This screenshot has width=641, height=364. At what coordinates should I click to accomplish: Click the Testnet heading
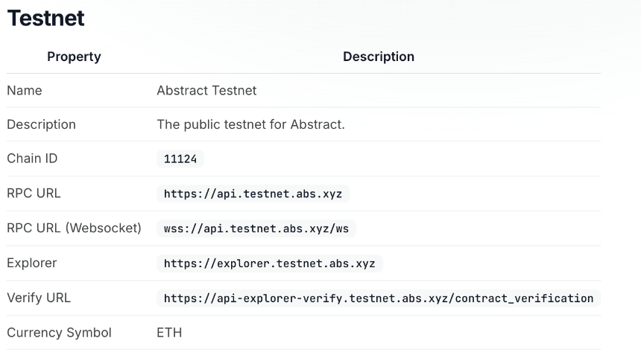45,19
